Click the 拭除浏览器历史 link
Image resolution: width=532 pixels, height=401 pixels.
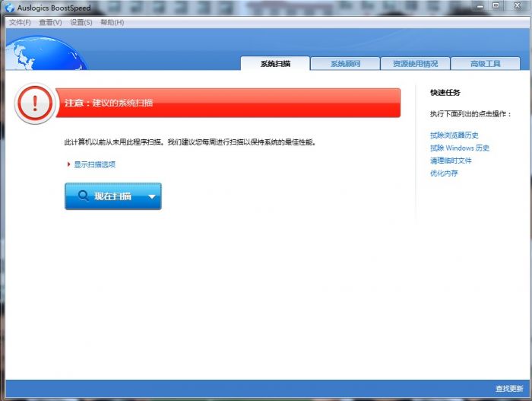click(454, 135)
